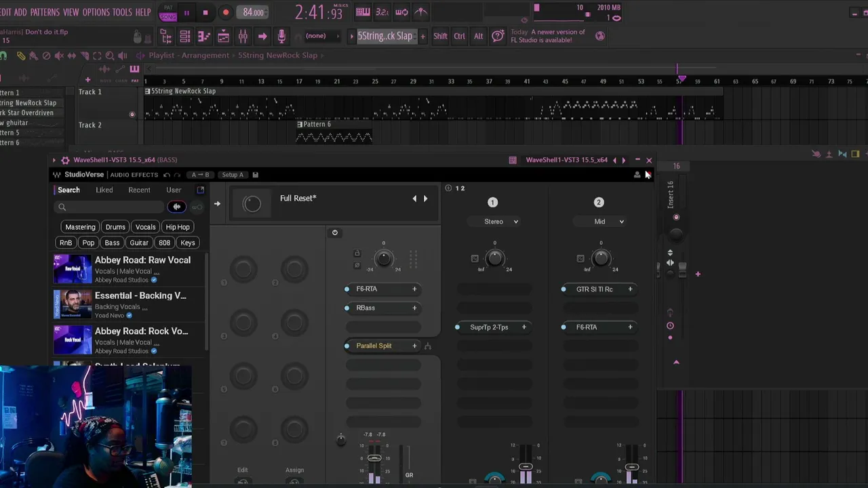The image size is (868, 488).
Task: Toggle the metronome icon in top toolbar
Action: click(421, 12)
